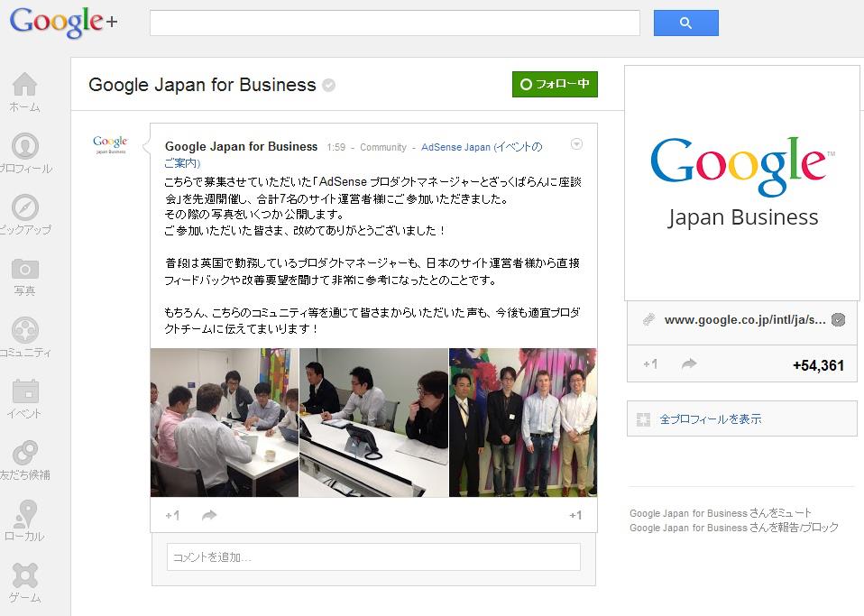Viewport: 864px width, 616px height.
Task: Focus the Google+ search box
Action: pos(394,23)
